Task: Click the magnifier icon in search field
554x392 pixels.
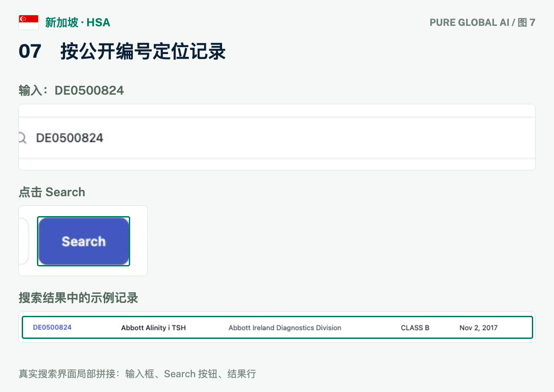Action: click(22, 138)
